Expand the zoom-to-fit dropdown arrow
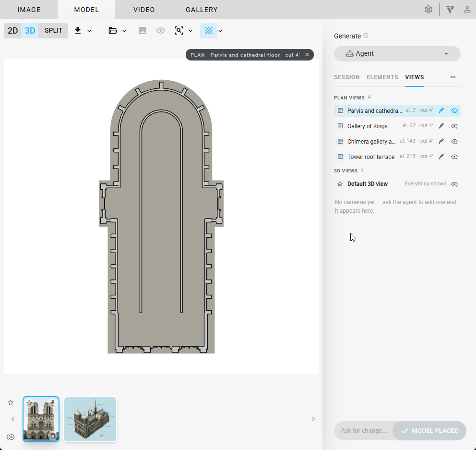Image resolution: width=476 pixels, height=450 pixels. (x=190, y=31)
